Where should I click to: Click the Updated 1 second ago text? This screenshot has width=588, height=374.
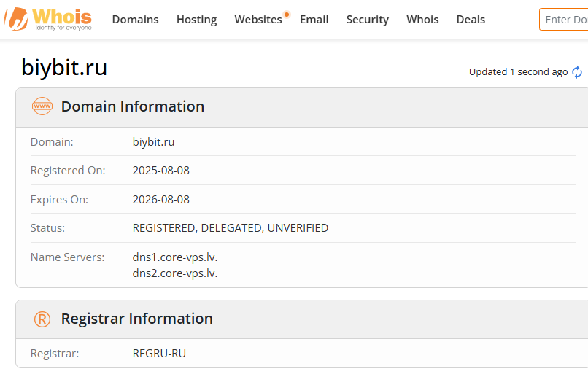point(518,72)
